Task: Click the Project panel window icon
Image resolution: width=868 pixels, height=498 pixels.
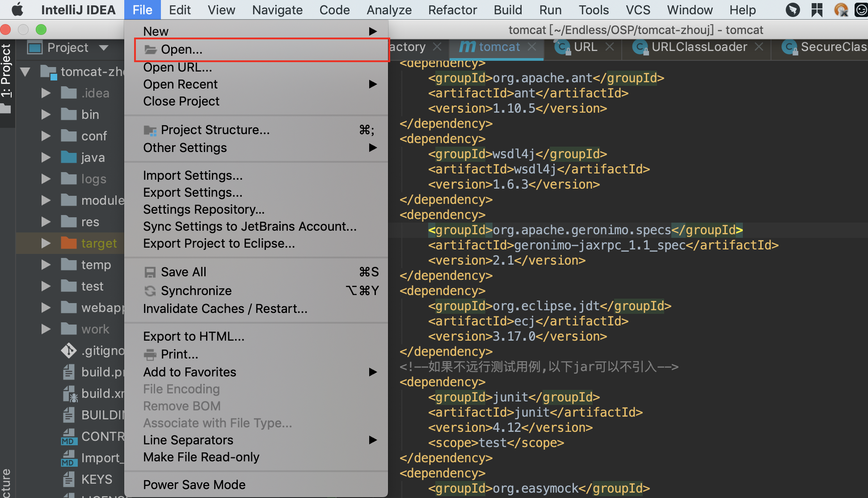Action: (x=35, y=47)
